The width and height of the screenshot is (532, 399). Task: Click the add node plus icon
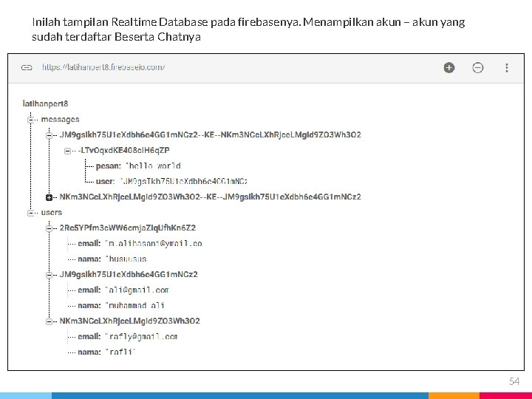tap(449, 67)
